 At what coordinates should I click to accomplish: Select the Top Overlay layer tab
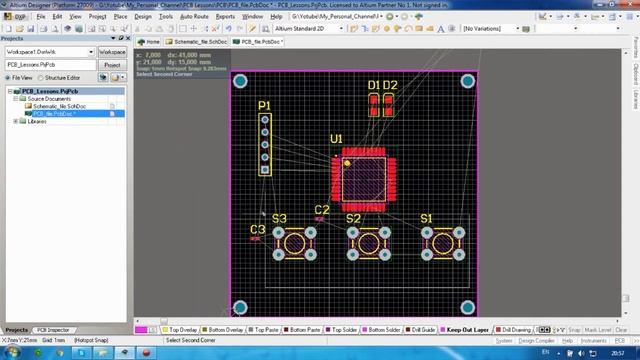(180, 330)
